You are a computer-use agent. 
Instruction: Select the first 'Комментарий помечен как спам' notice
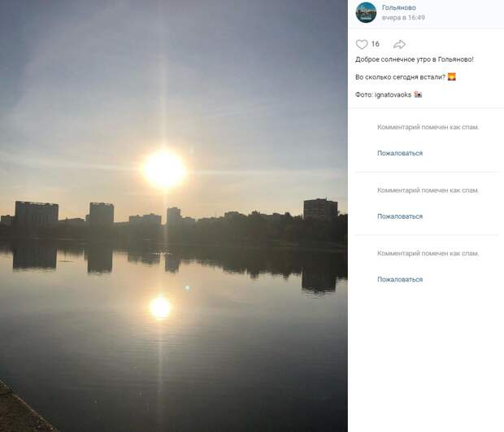(x=428, y=127)
